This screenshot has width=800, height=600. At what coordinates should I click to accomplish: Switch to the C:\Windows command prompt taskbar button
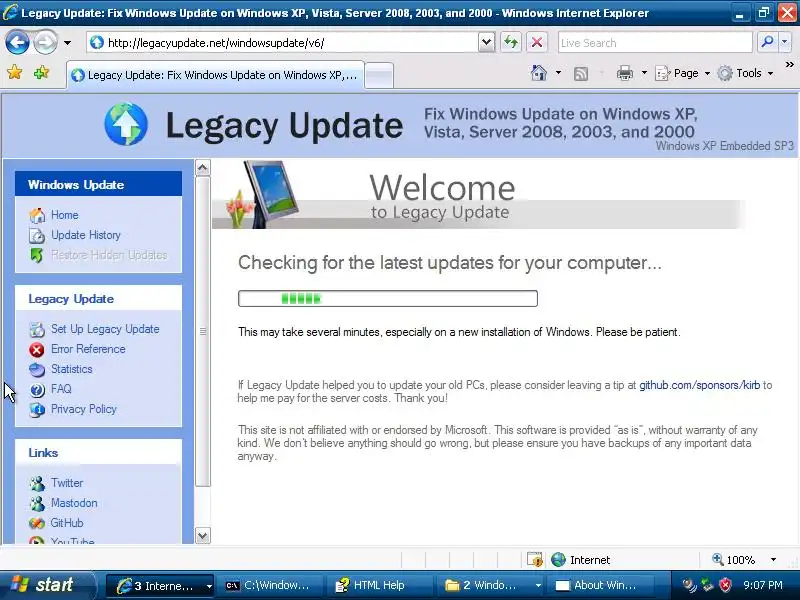tap(268, 586)
